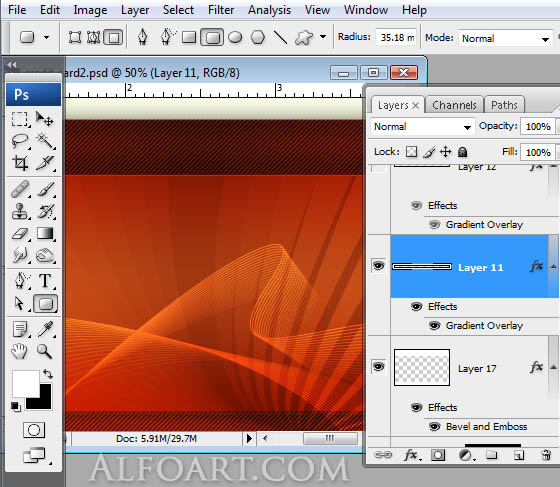Toggle Layer 17 visibility eye

[379, 367]
